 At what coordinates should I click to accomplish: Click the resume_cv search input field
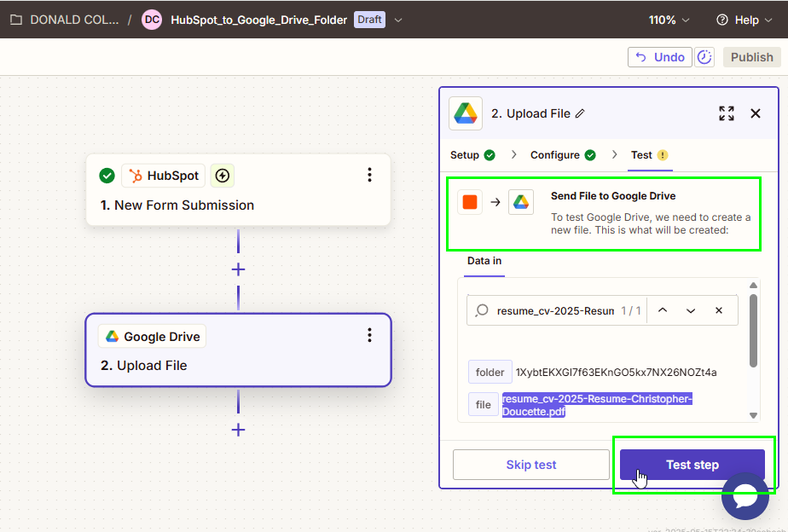(555, 311)
